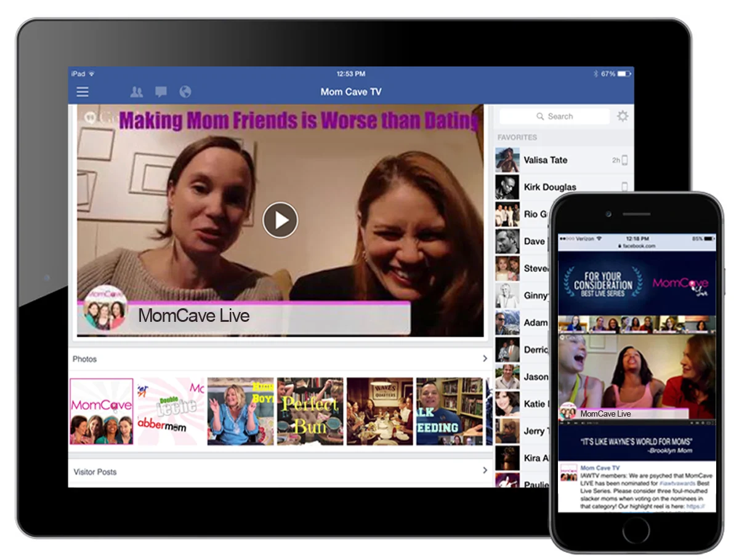This screenshot has height=560, width=739.
Task: Open the messages speech bubble icon
Action: tap(161, 92)
